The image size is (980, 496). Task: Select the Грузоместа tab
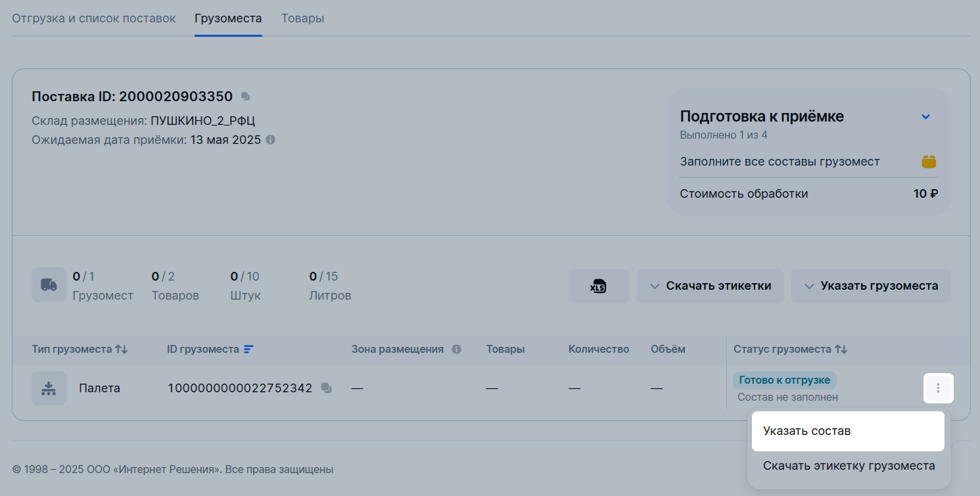click(x=228, y=18)
